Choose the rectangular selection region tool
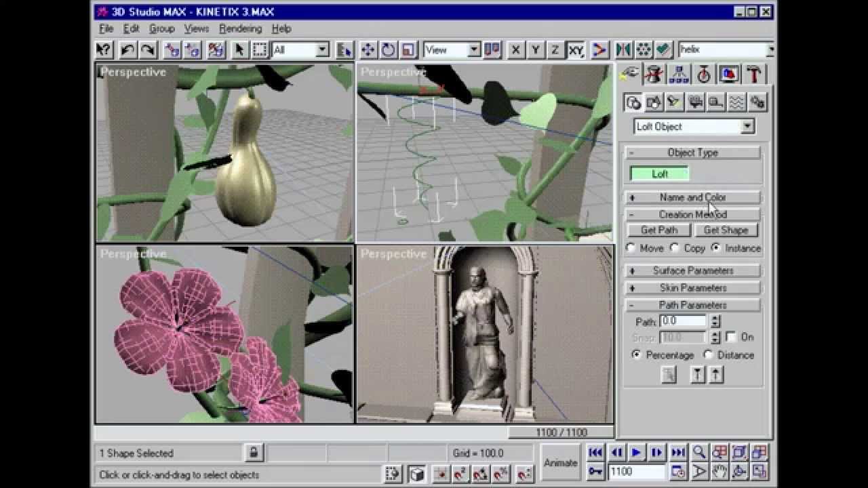The image size is (868, 488). coord(260,49)
